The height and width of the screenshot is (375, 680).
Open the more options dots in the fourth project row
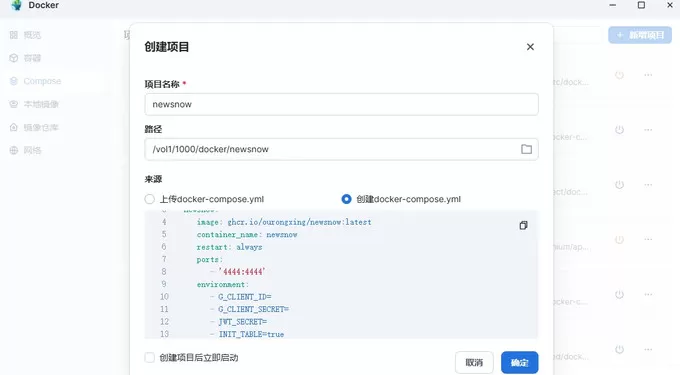[648, 239]
